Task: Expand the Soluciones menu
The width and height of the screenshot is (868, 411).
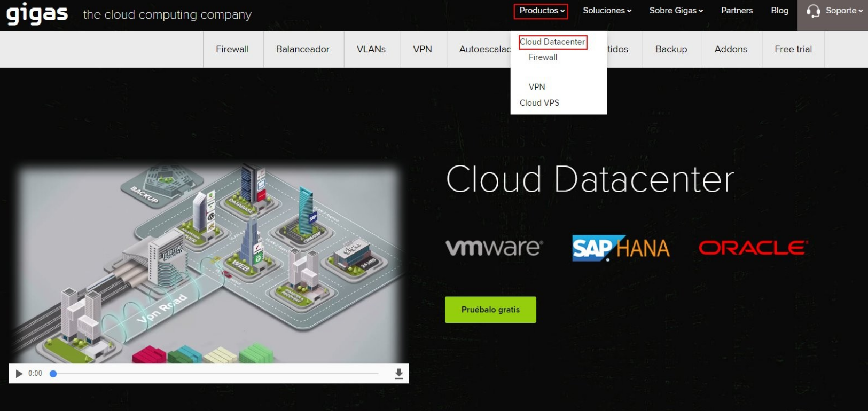Action: (x=607, y=11)
